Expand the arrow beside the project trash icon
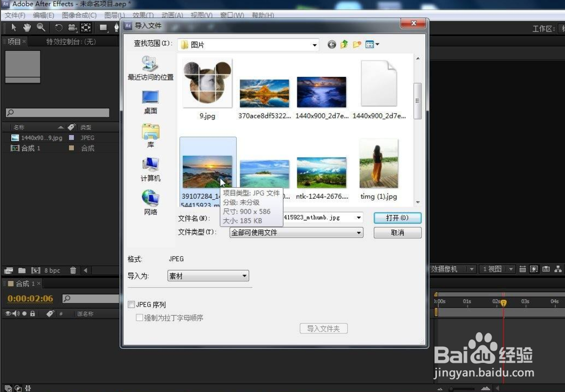565x392 pixels. (85, 270)
